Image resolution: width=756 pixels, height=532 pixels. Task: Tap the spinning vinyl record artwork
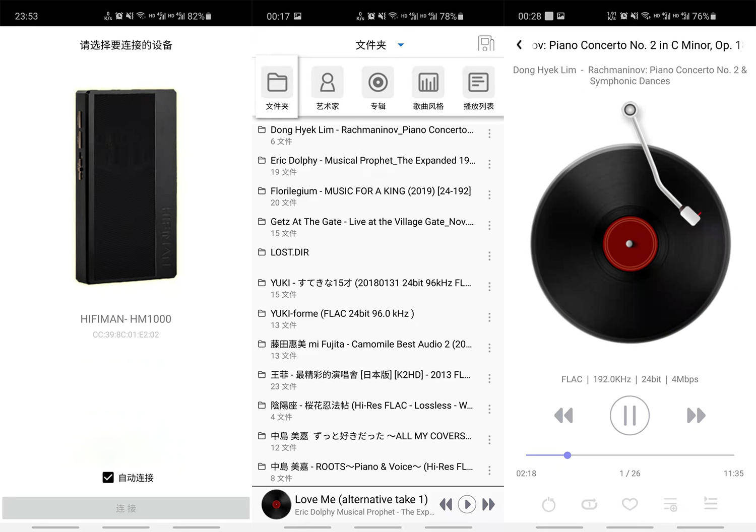tap(630, 244)
